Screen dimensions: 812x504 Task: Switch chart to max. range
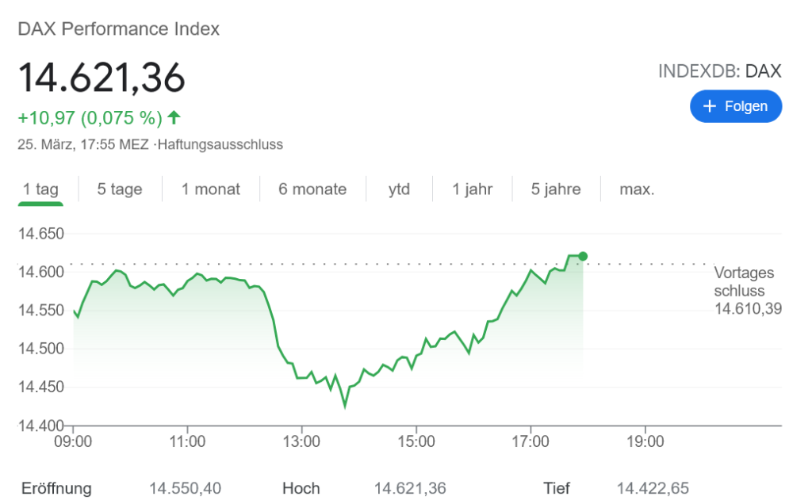pyautogui.click(x=637, y=189)
